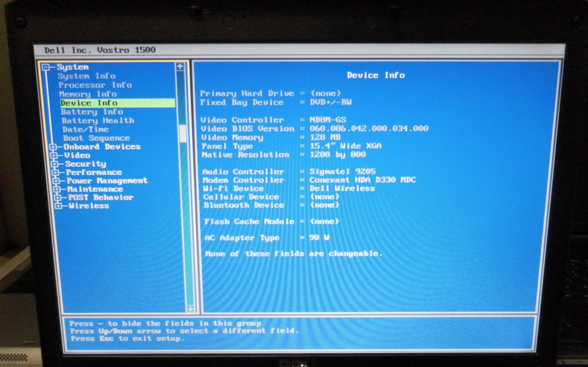Image resolution: width=588 pixels, height=367 pixels.
Task: Expand the Video group
Action: pyautogui.click(x=54, y=155)
